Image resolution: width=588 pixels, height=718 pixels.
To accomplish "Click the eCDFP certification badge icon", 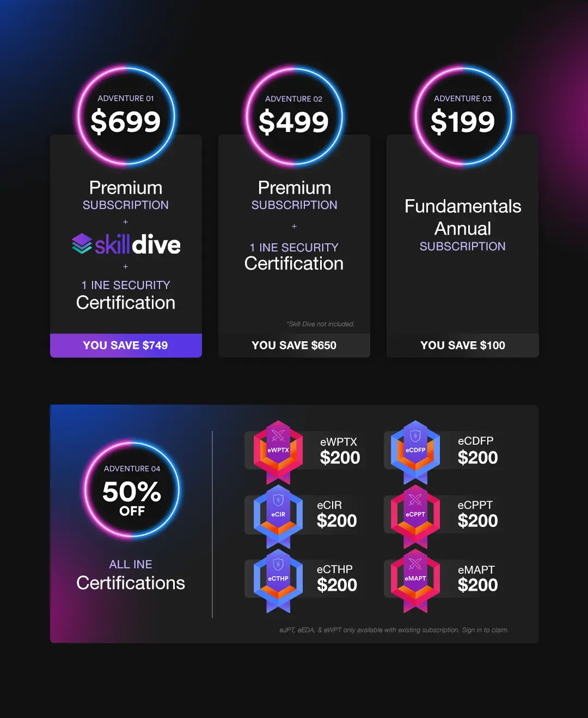I will [415, 452].
